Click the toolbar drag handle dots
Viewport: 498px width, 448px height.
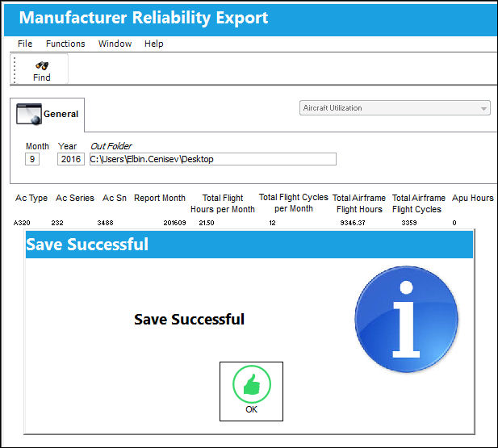[x=15, y=70]
